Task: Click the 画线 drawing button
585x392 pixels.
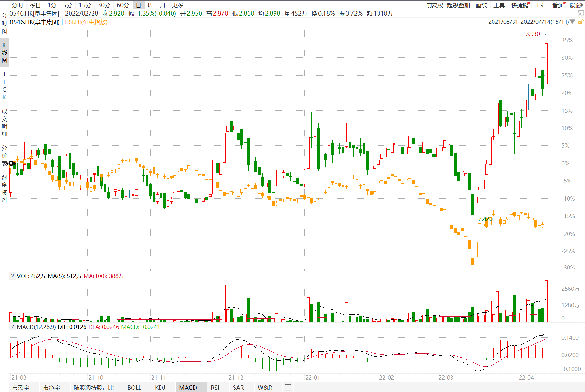Action: (481, 5)
